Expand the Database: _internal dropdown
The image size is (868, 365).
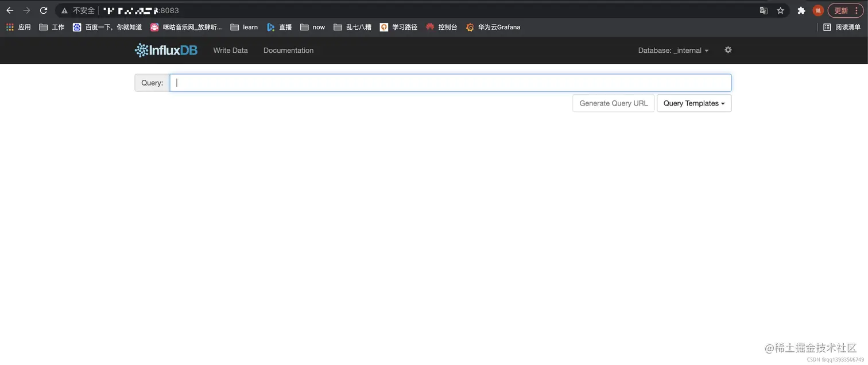point(673,51)
